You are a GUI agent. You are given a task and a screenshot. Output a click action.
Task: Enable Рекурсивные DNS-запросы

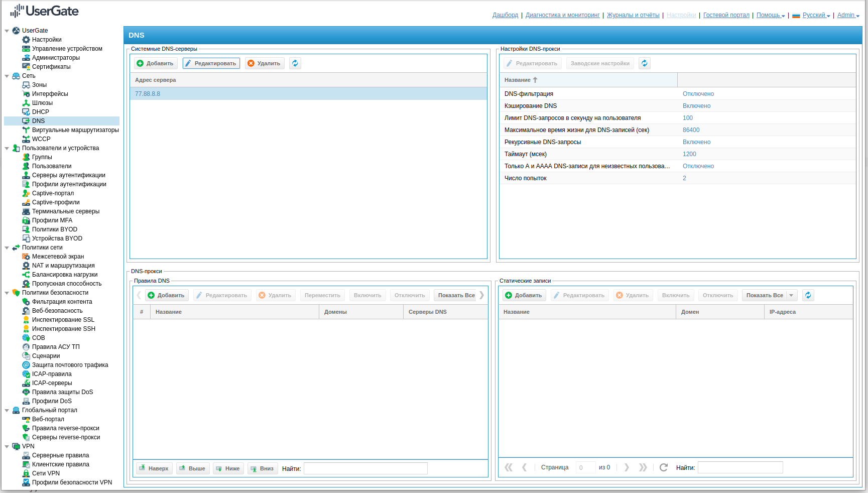click(696, 142)
